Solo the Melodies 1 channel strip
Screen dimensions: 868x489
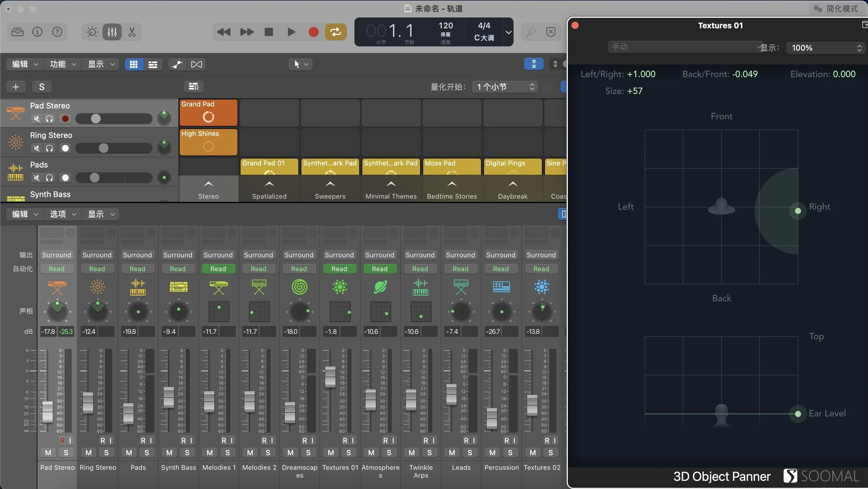click(x=228, y=453)
